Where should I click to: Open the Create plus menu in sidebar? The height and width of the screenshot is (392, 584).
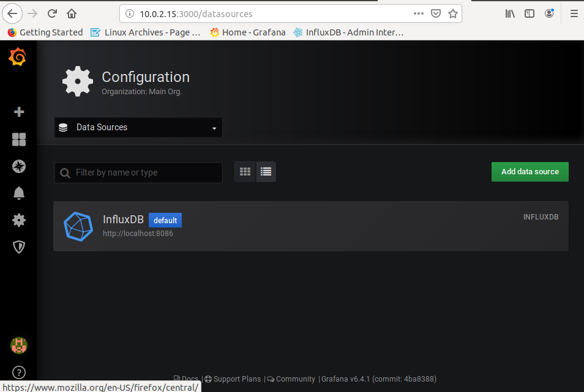coord(18,111)
